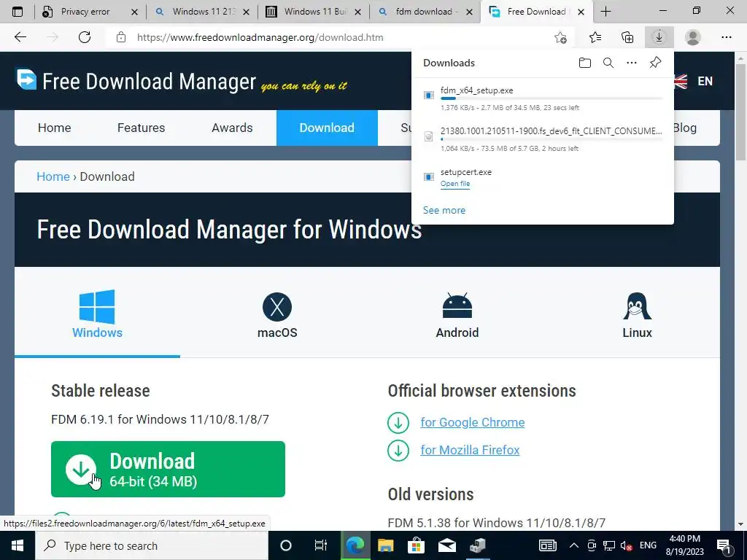Open the Collections button

[627, 37]
